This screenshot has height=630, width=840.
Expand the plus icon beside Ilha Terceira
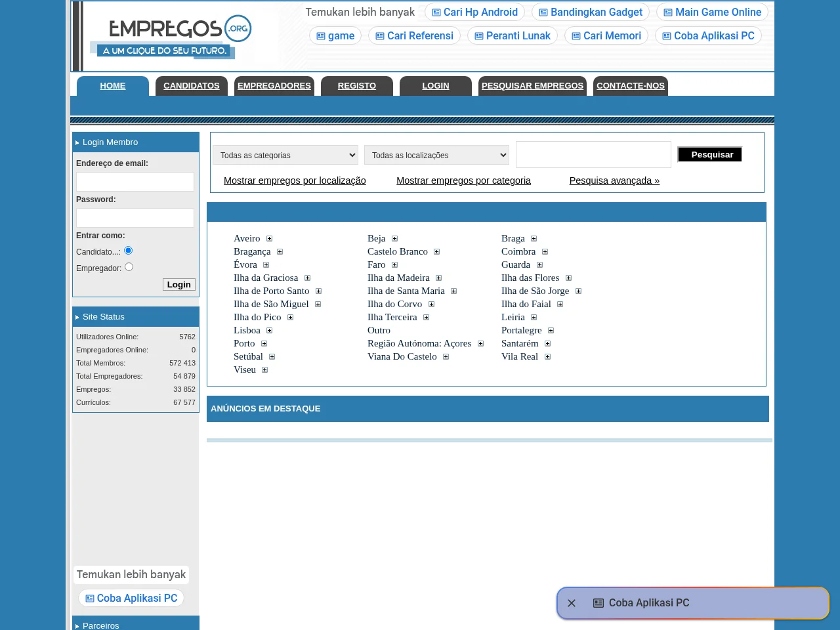point(426,318)
